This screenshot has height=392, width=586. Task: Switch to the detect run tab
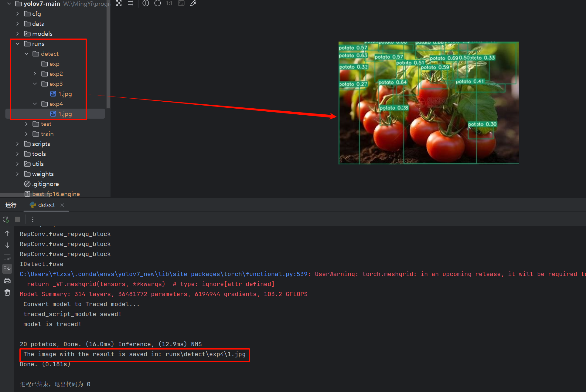(46, 205)
